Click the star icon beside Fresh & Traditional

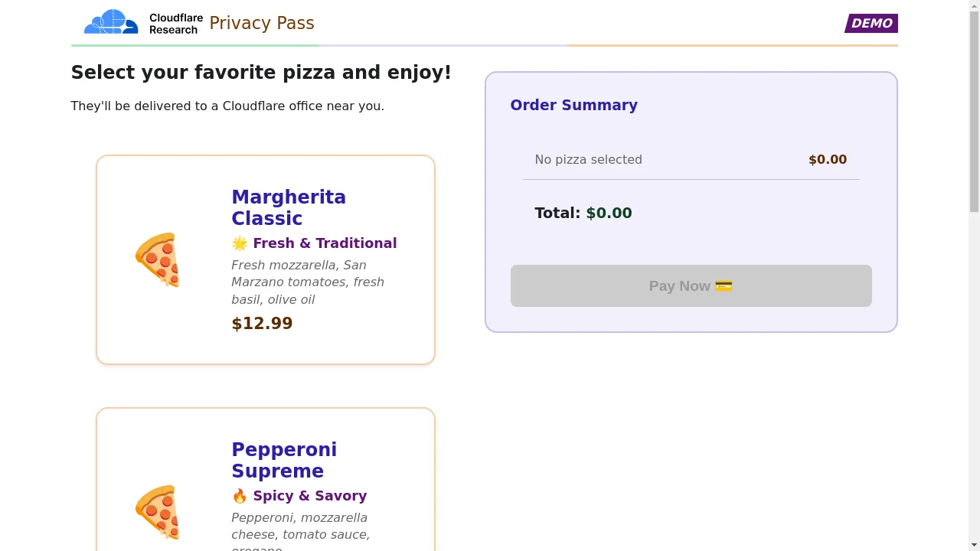coord(240,243)
